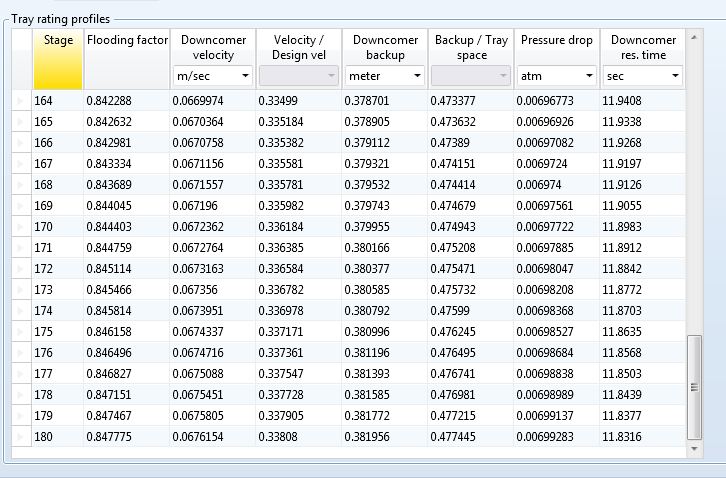Viewport: 726px width, 478px height.
Task: Select pressure drop value 0.00698838
Action: pyautogui.click(x=557, y=373)
